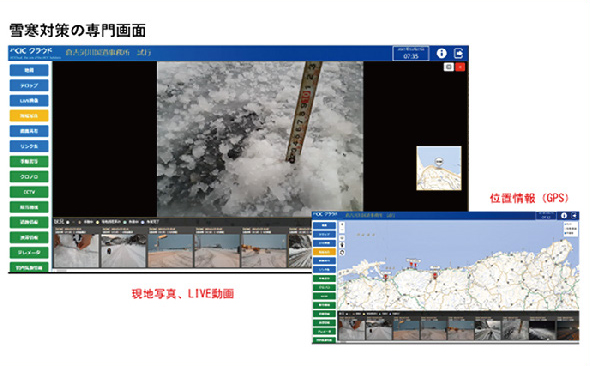This screenshot has height=366, width=590.
Task: Toggle the yellow status filter dot in photo strip
Action: tap(97, 222)
